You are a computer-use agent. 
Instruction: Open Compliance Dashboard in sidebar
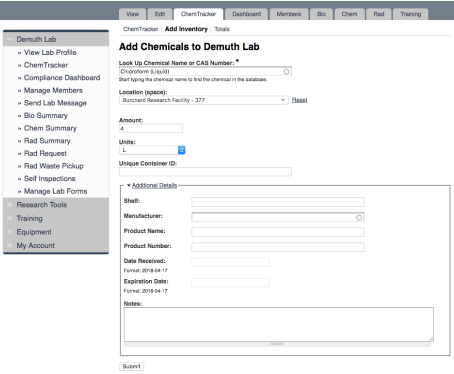[62, 78]
